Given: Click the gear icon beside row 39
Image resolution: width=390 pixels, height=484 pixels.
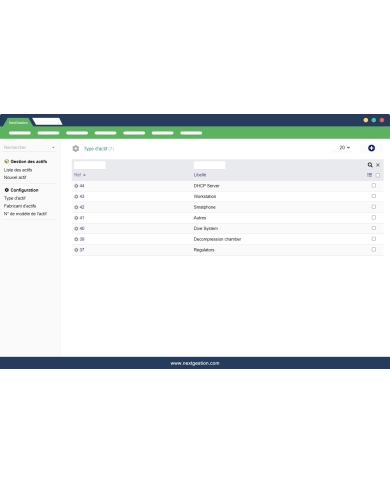Looking at the screenshot, I should pos(76,239).
